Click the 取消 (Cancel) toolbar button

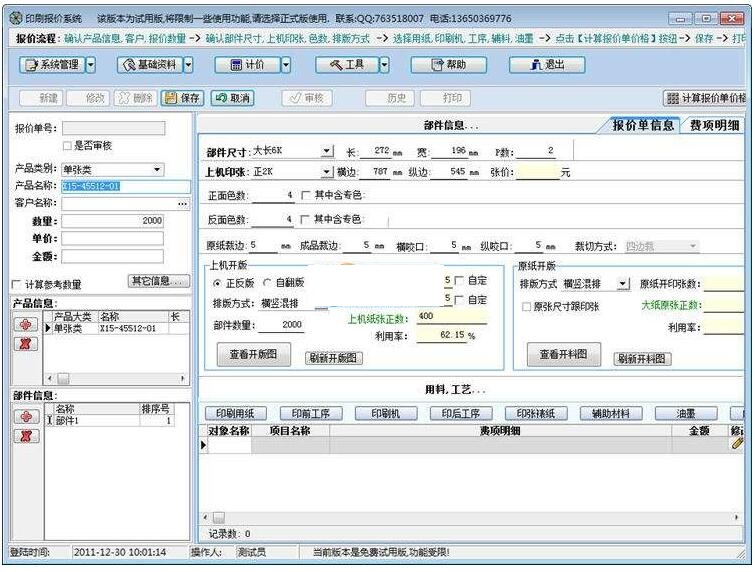(232, 98)
